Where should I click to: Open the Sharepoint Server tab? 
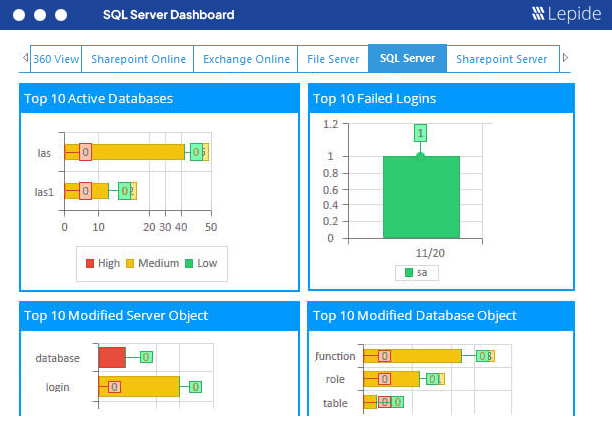(x=502, y=59)
